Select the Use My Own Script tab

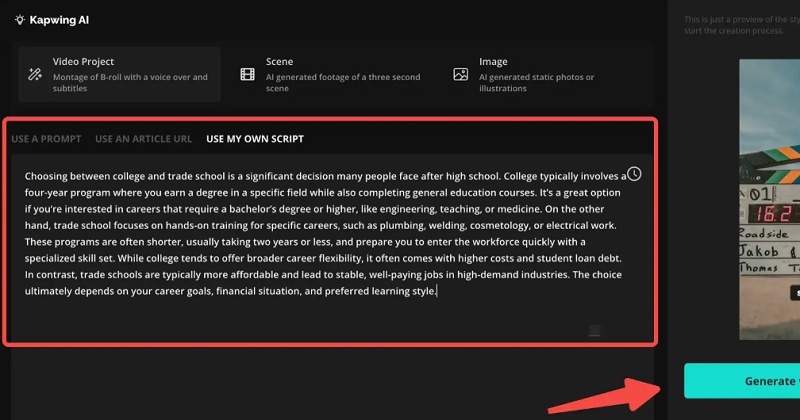[255, 139]
